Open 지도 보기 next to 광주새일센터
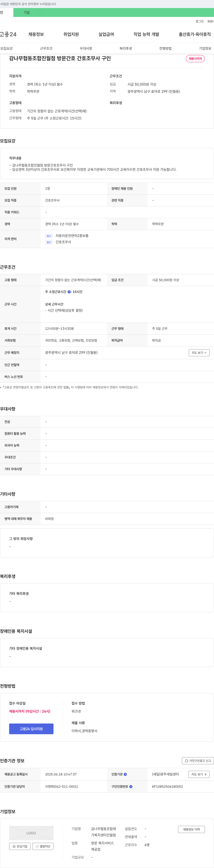 [x=199, y=774]
